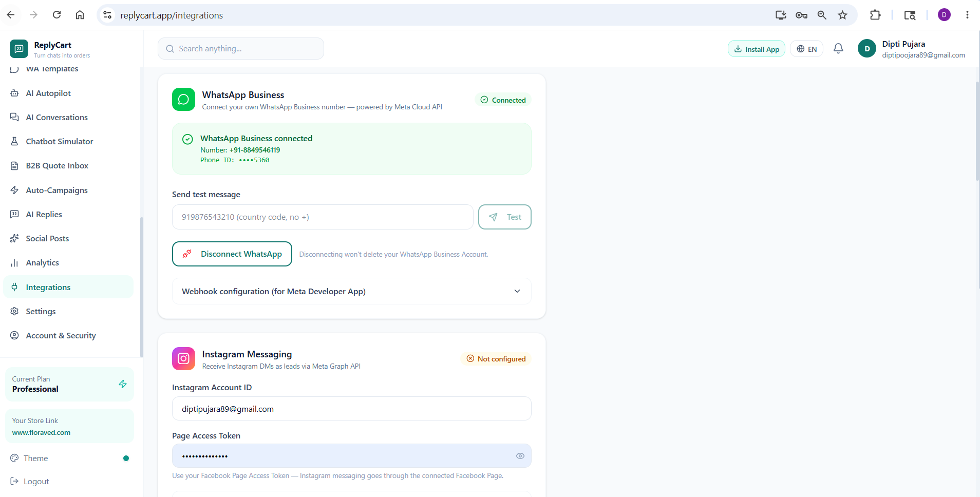Click the Install App button

[x=757, y=49]
